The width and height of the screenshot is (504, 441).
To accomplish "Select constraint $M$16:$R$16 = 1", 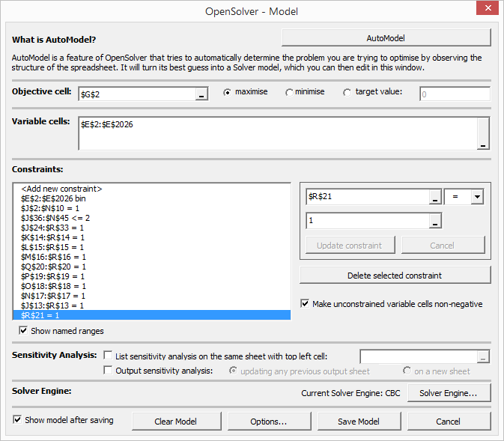I will [152, 257].
